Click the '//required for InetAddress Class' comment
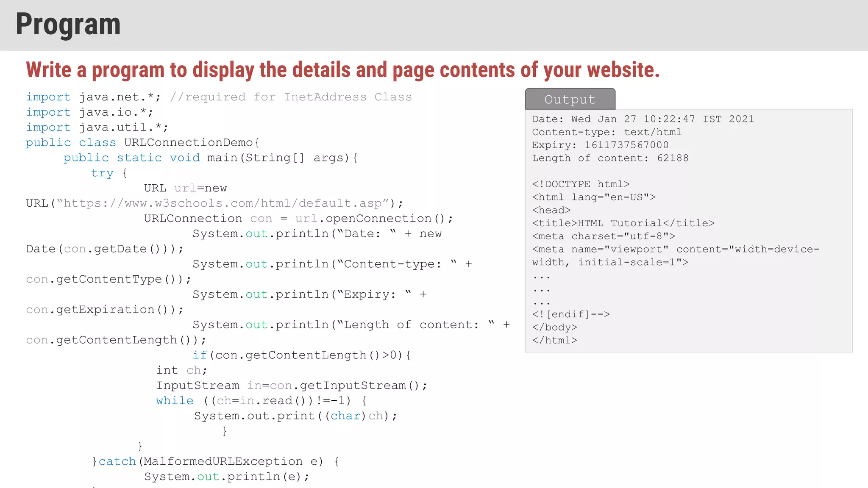 (x=291, y=97)
